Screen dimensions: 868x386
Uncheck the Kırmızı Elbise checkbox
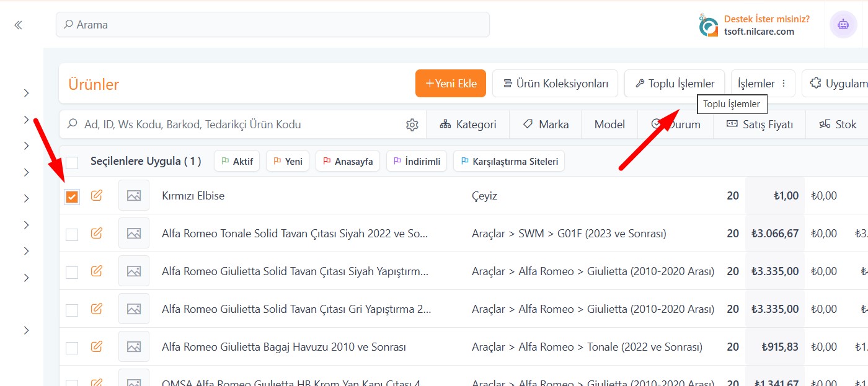(x=72, y=197)
